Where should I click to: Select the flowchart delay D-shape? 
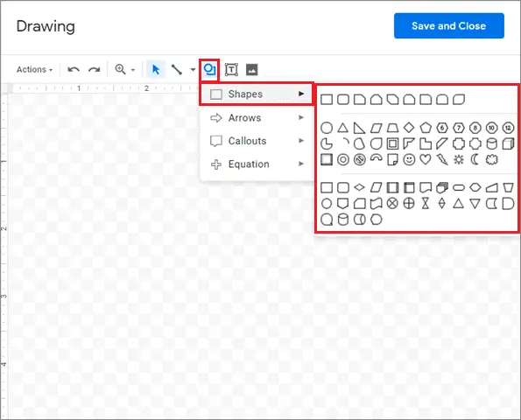(x=508, y=204)
